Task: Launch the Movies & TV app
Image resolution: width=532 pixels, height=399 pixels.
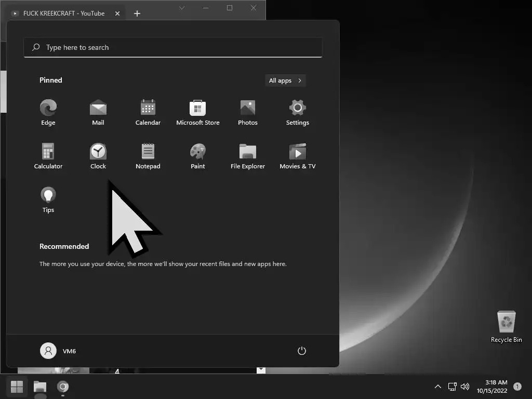Action: [298, 156]
